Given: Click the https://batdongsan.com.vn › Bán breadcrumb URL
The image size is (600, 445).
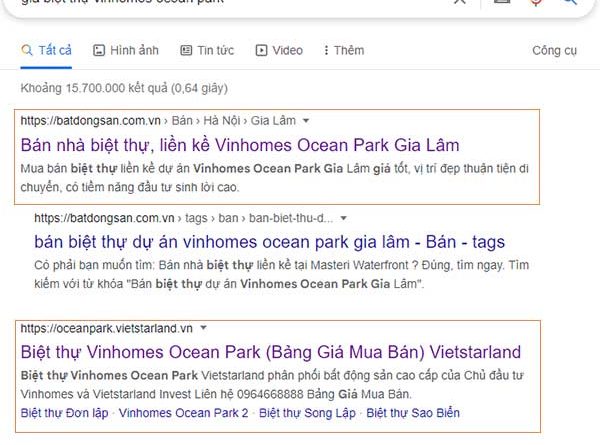Looking at the screenshot, I should click(158, 121).
